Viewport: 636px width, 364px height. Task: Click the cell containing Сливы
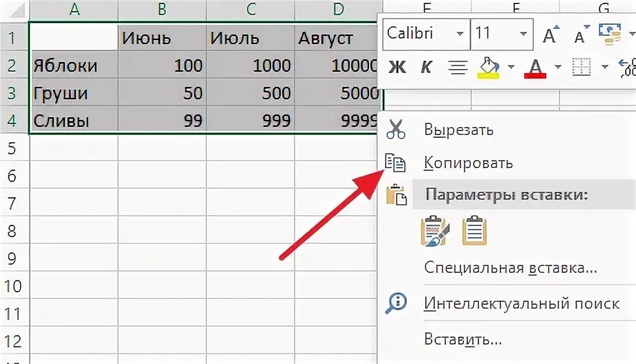pos(74,120)
